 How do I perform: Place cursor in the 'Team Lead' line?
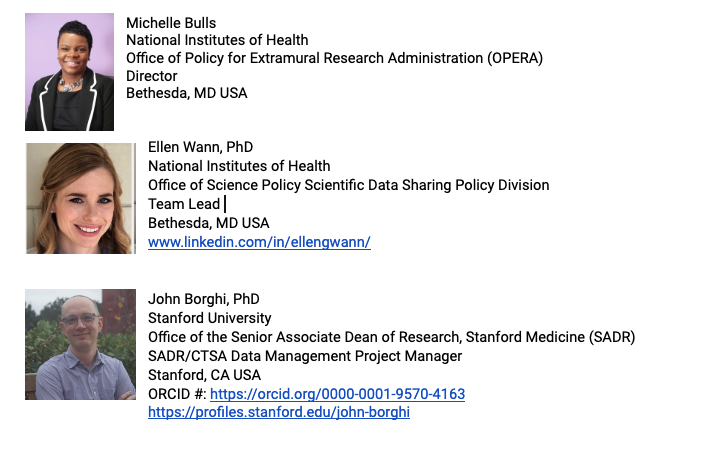pos(184,204)
